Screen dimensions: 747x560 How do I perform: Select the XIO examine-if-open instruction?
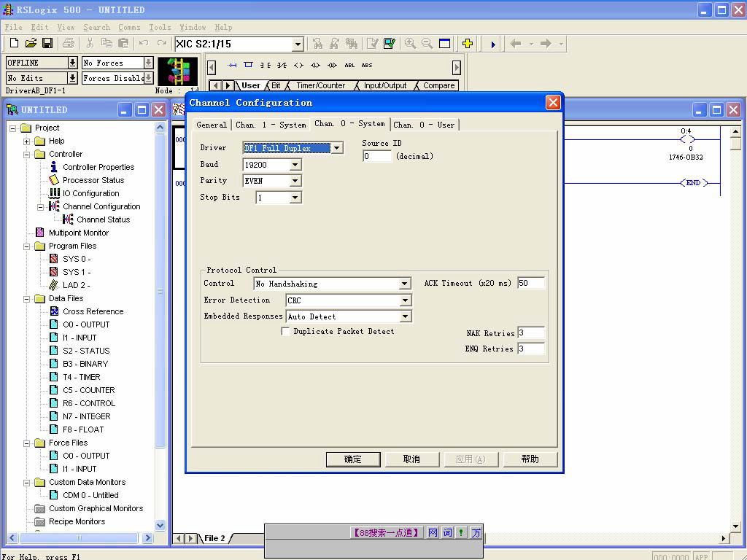[282, 65]
